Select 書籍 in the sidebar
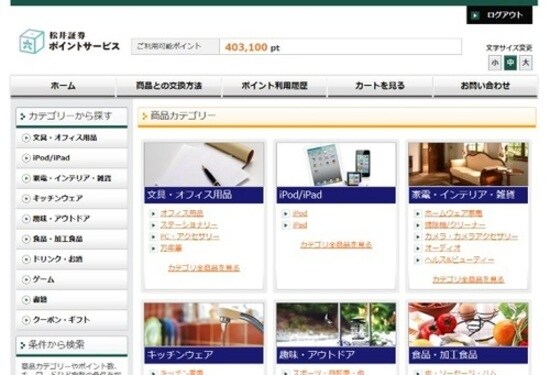 (x=72, y=300)
